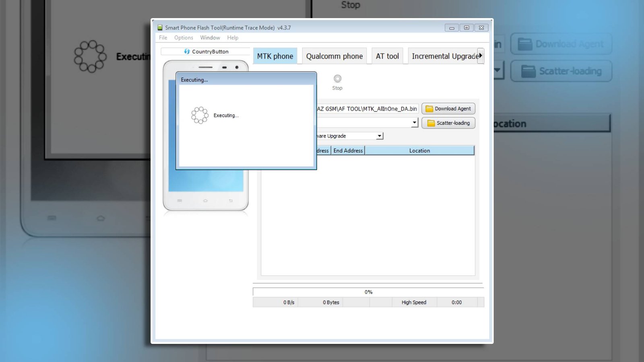Image resolution: width=644 pixels, height=362 pixels.
Task: Select the MTK phone tab
Action: [275, 56]
